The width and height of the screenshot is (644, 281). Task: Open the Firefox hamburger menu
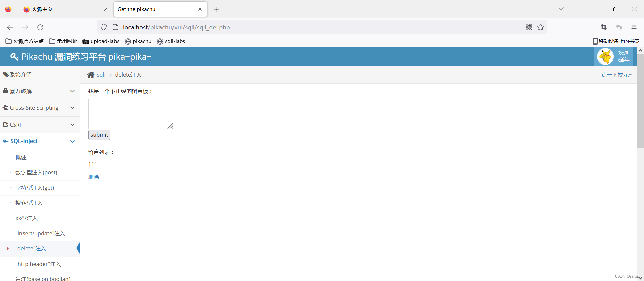tap(634, 27)
